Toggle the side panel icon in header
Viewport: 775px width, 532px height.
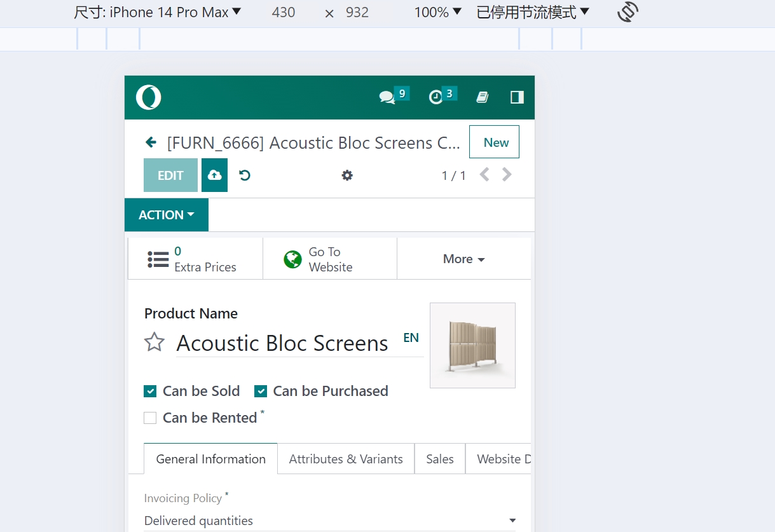click(x=517, y=97)
